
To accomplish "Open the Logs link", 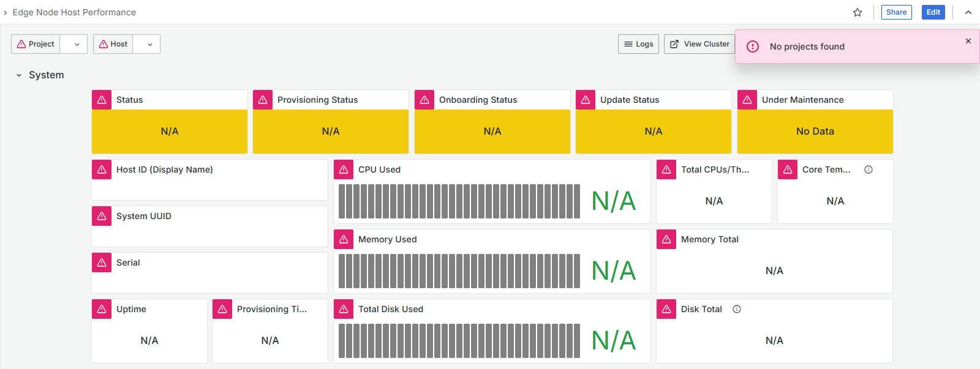I will pos(638,44).
